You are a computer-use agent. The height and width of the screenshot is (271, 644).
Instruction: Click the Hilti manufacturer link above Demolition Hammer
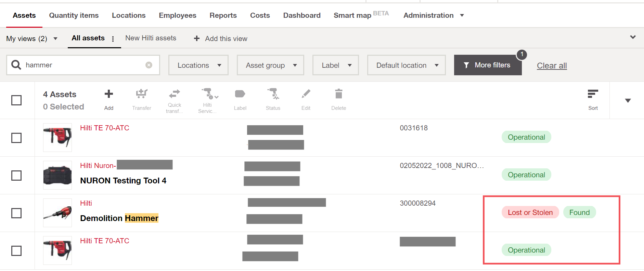tap(86, 203)
